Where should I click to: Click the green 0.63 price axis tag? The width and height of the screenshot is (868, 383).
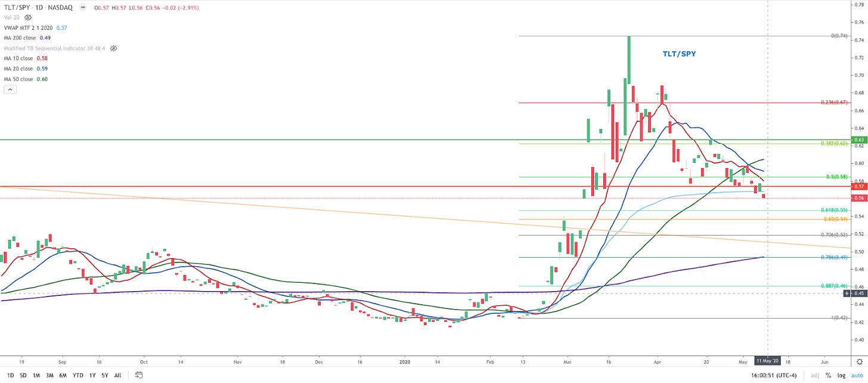(858, 140)
